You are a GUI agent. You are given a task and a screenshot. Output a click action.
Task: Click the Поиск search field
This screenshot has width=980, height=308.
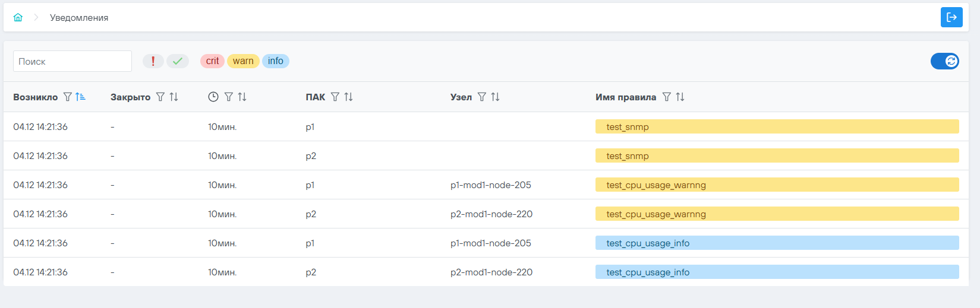click(73, 61)
